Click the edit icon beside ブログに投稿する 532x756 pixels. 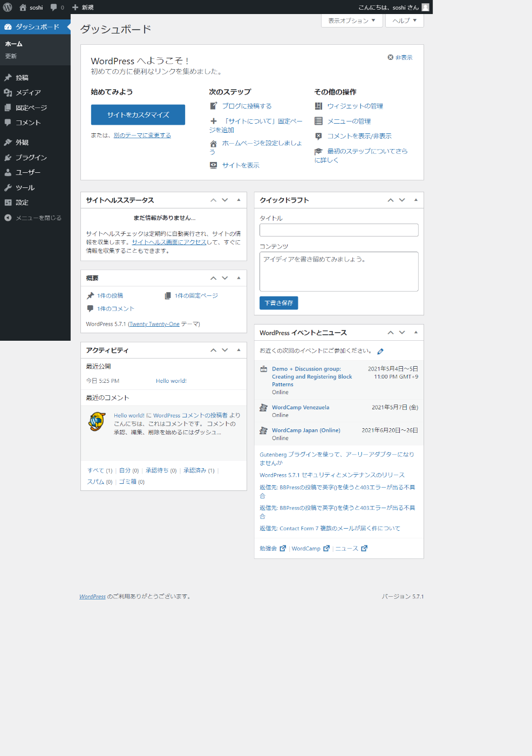(214, 106)
